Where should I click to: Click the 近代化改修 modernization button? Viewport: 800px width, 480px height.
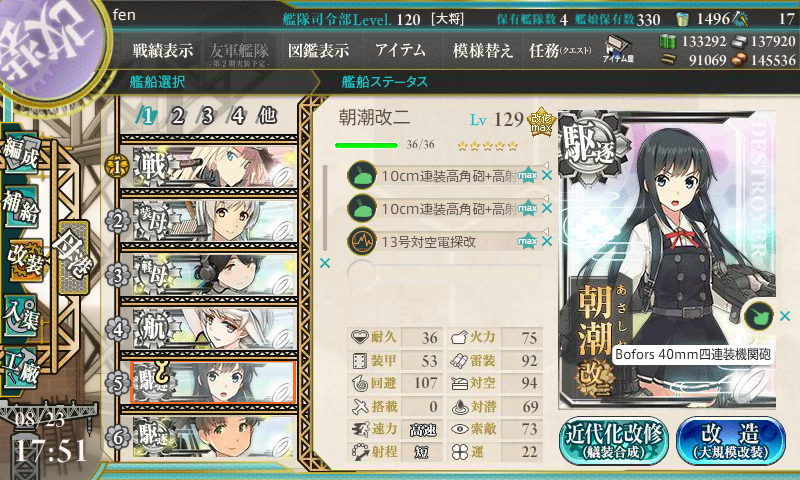[614, 441]
